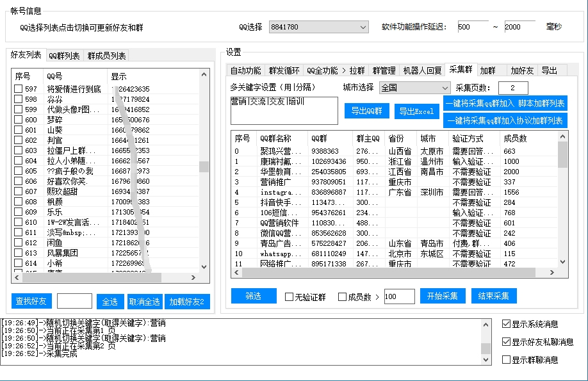The image size is (588, 381).
Task: Click the 验证方式 column header
Action: click(474, 138)
